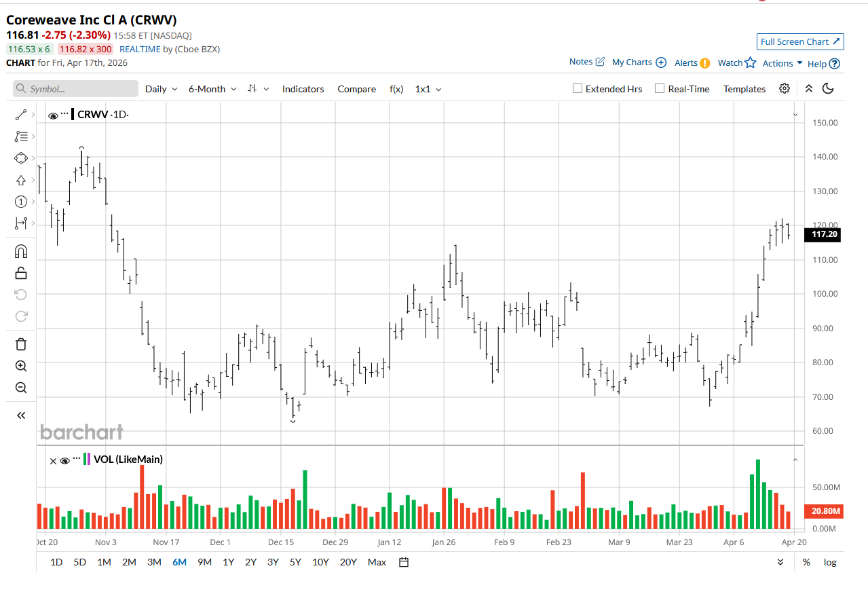Select the numbered label annotation tool
Viewport: 868px width, 596px height.
(20, 202)
